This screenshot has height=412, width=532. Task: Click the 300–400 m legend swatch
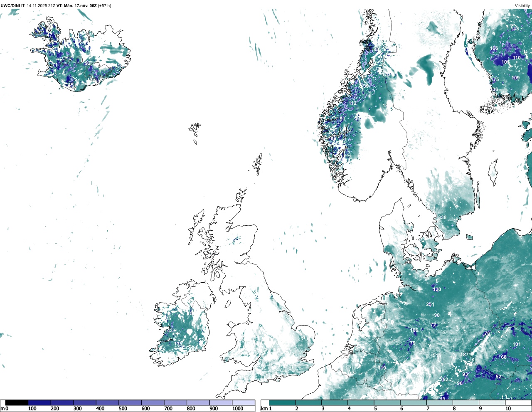pyautogui.click(x=85, y=402)
